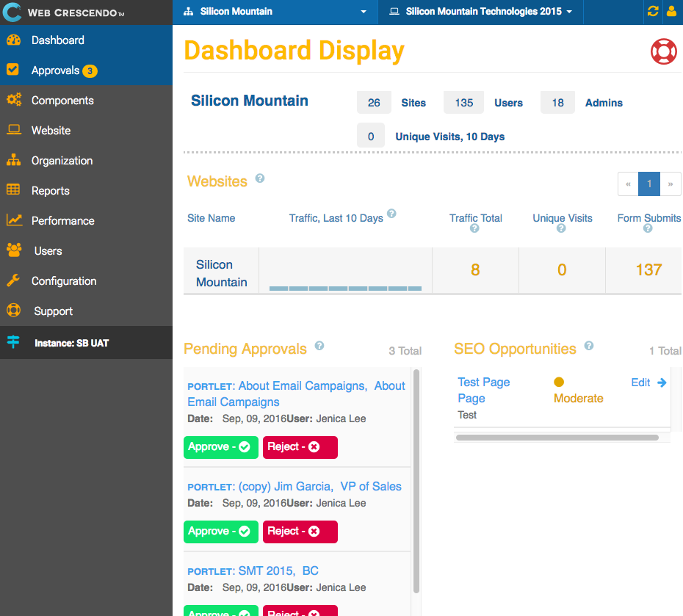
Task: Open Organization in sidebar
Action: coord(86,161)
